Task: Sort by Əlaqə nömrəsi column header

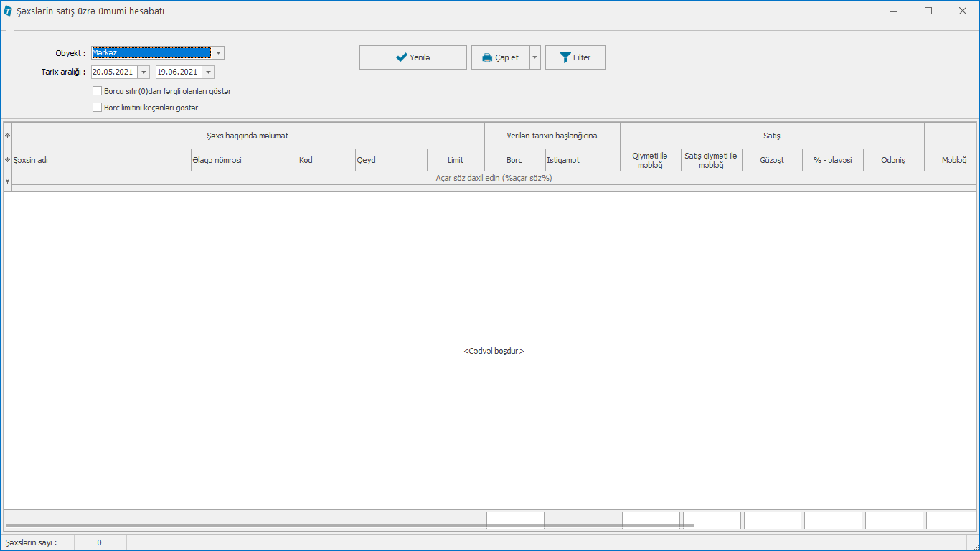Action: click(x=243, y=160)
